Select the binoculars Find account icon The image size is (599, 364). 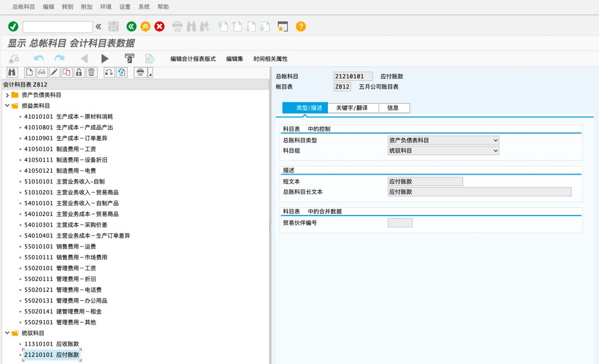click(x=12, y=72)
